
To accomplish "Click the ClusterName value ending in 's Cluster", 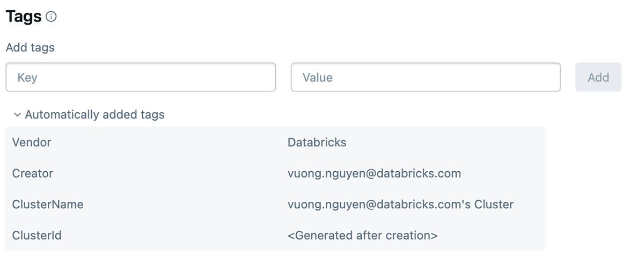I will click(400, 205).
